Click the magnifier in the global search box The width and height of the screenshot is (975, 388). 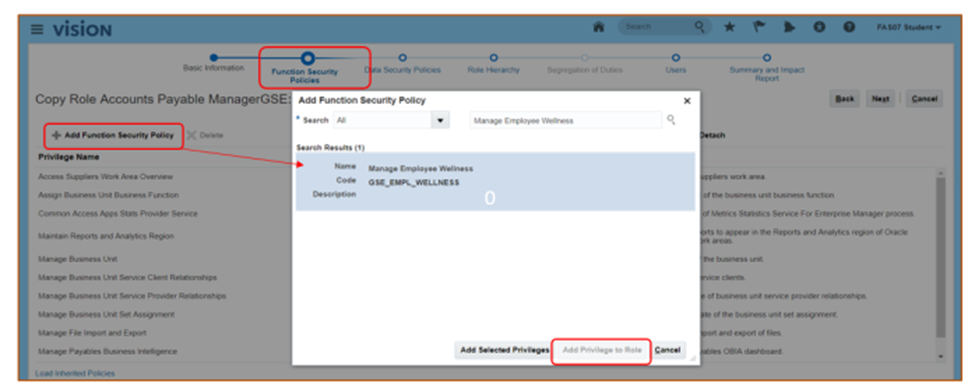(700, 27)
